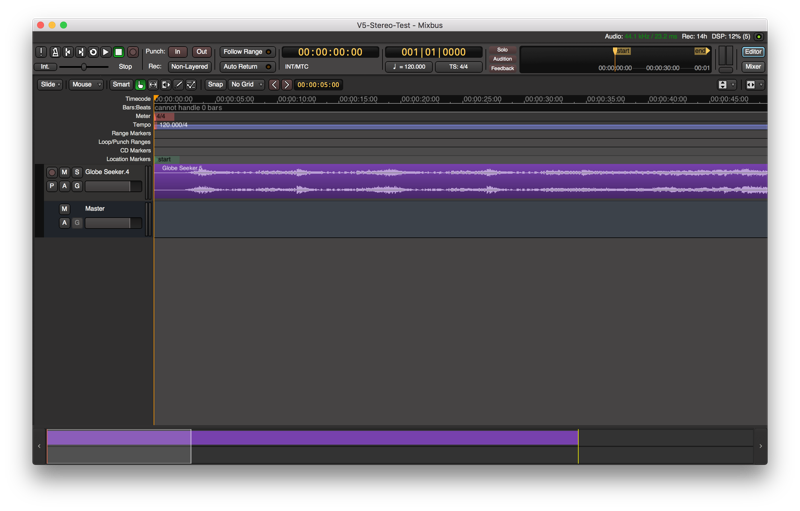The height and width of the screenshot is (511, 800).
Task: Nudge backward with the left arrow icon
Action: pyautogui.click(x=274, y=85)
